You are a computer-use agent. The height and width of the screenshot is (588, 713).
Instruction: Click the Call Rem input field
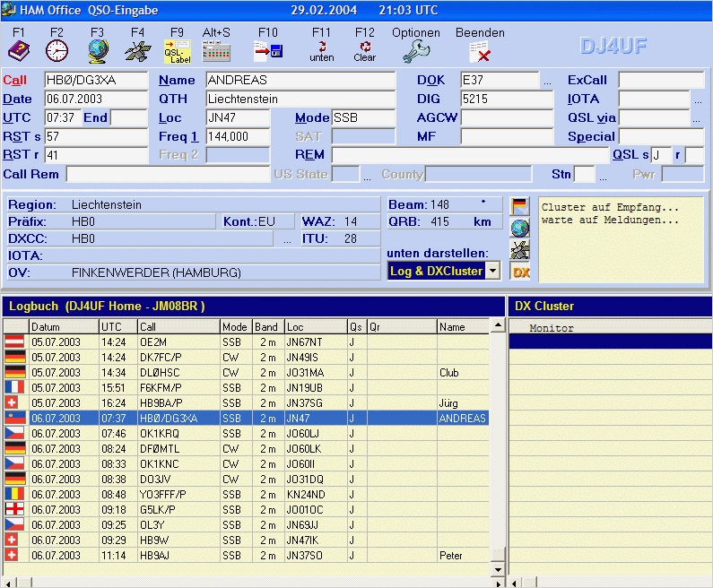[x=168, y=174]
